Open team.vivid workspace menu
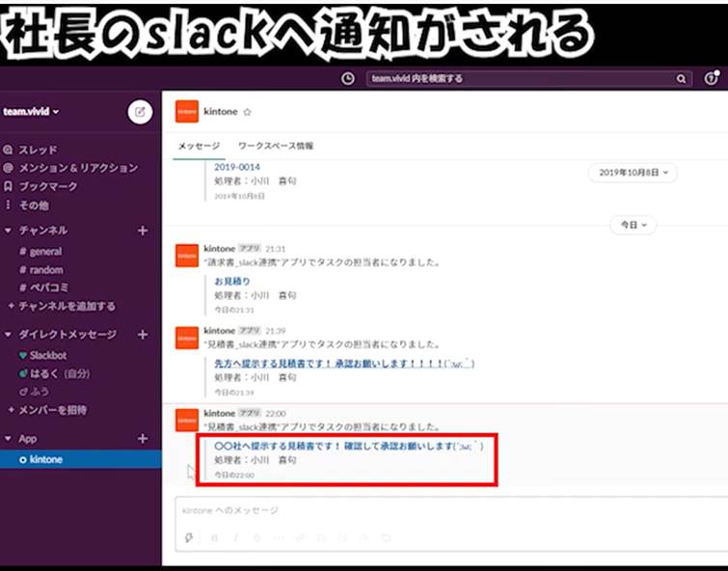The height and width of the screenshot is (571, 728). coord(31,112)
